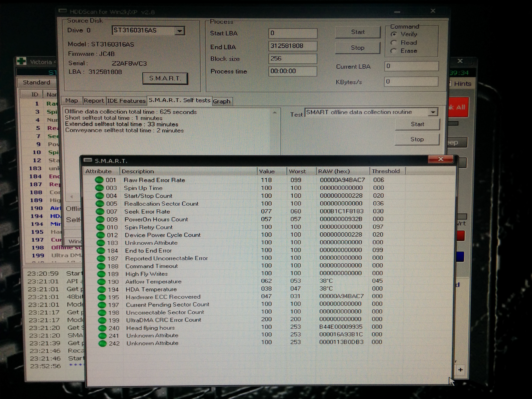Click green icon for UltraDMA CRC Error Count
Image resolution: width=532 pixels, height=399 pixels.
(102, 320)
